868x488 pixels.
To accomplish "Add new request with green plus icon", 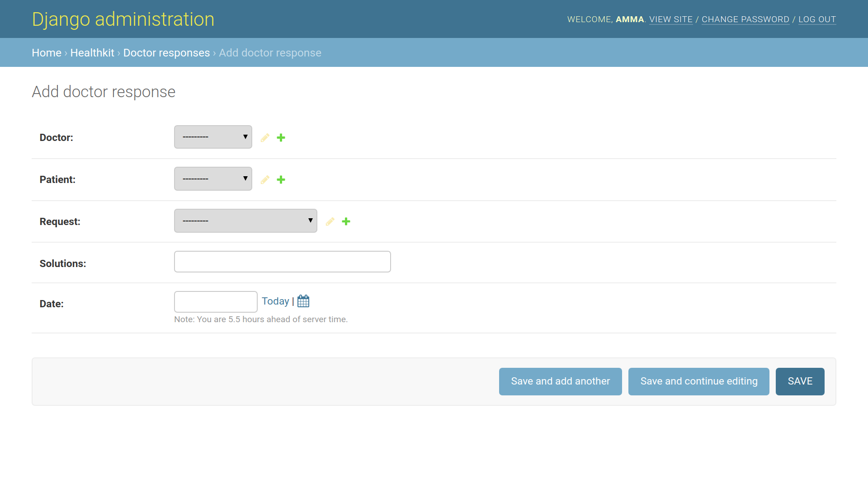I will click(x=346, y=221).
